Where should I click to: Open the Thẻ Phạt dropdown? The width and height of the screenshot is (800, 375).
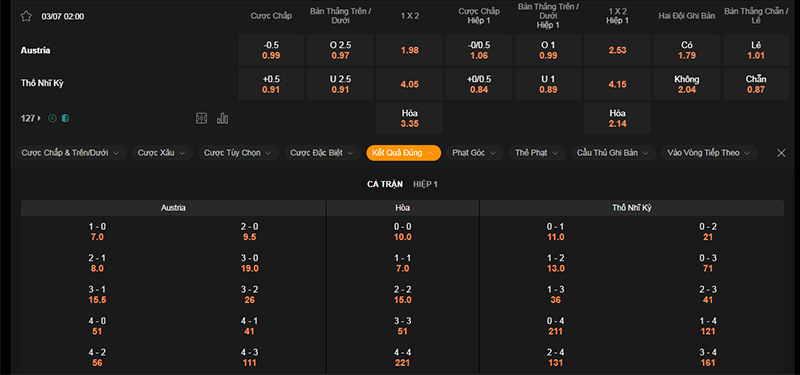point(537,153)
